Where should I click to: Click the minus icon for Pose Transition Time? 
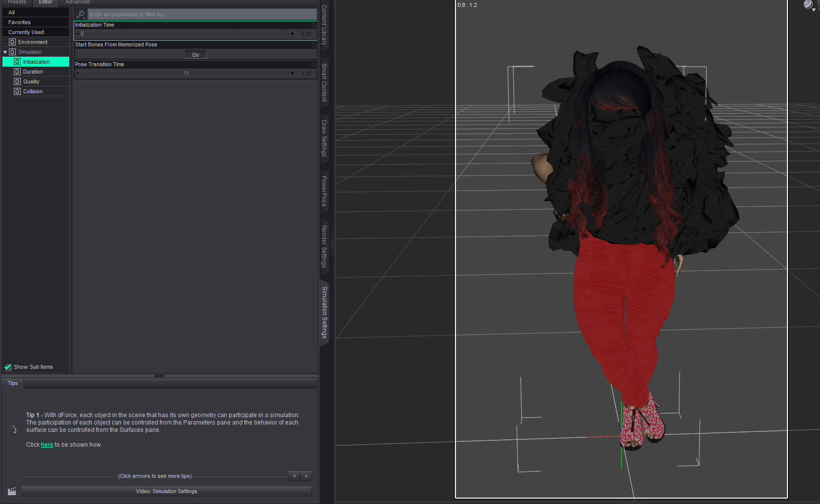pyautogui.click(x=78, y=74)
